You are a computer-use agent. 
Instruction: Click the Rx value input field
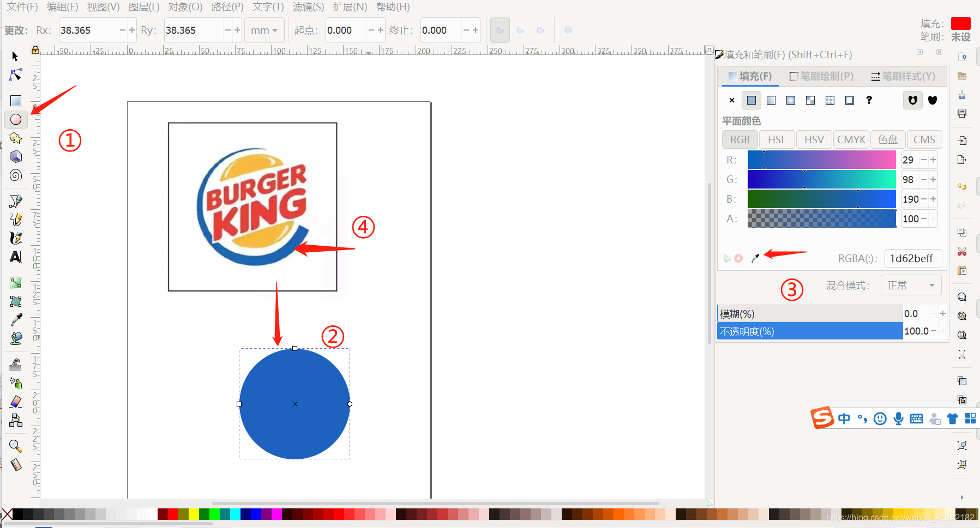point(88,31)
